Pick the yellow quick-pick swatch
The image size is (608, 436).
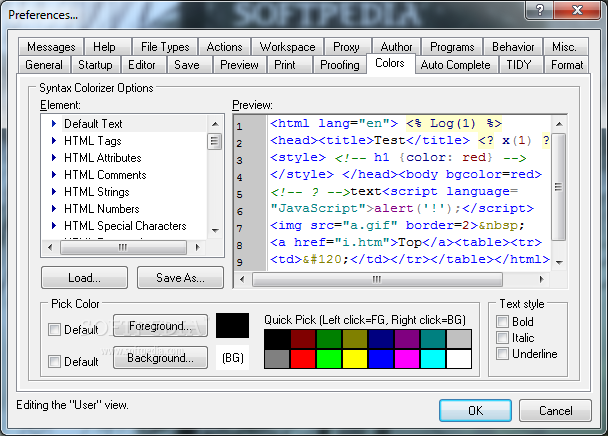(x=355, y=359)
